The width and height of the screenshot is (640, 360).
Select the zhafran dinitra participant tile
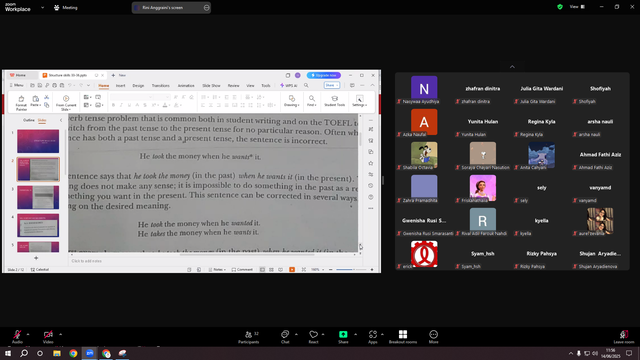[483, 89]
